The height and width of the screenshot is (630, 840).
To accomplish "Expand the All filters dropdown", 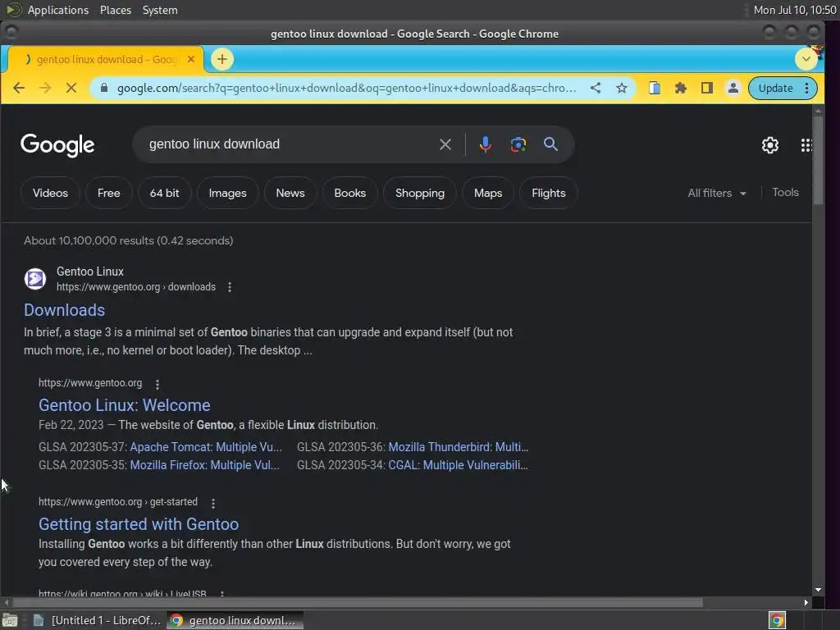I will [717, 193].
